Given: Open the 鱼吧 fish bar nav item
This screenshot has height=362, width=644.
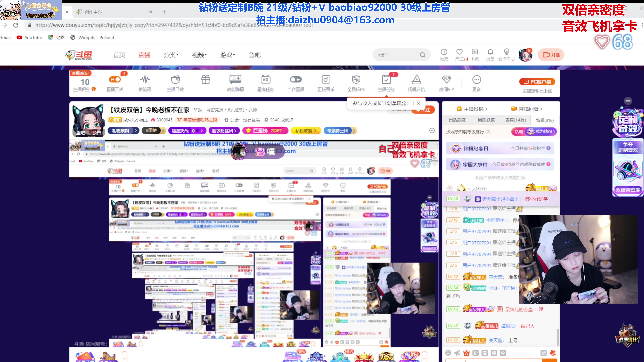Looking at the screenshot, I should 255,55.
